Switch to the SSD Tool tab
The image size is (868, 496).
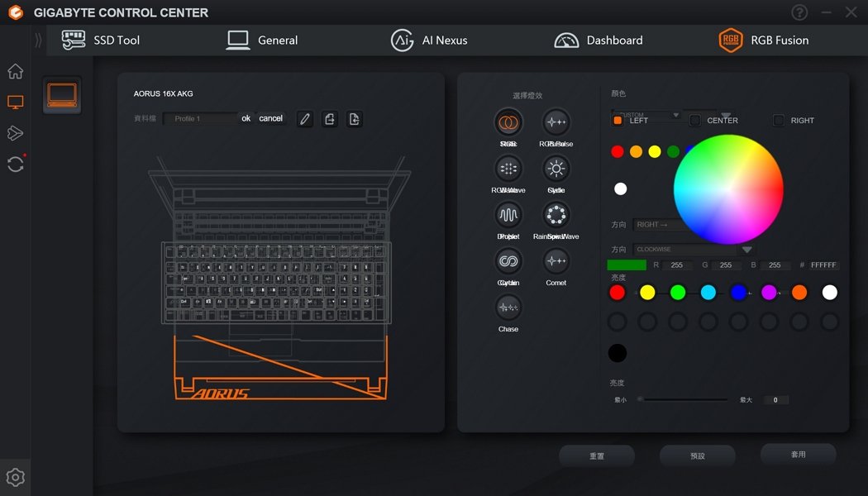(100, 41)
